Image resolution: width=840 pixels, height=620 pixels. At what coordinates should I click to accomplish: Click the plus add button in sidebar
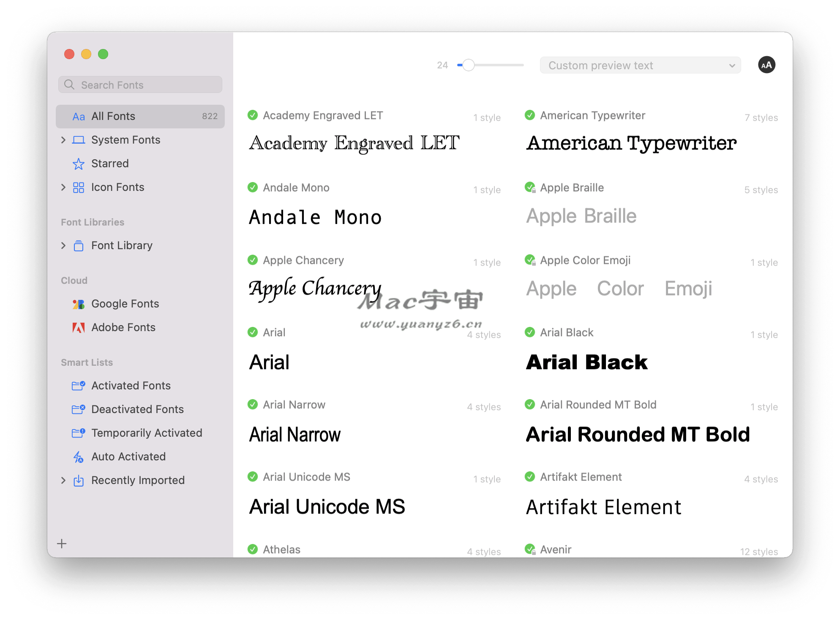[62, 544]
